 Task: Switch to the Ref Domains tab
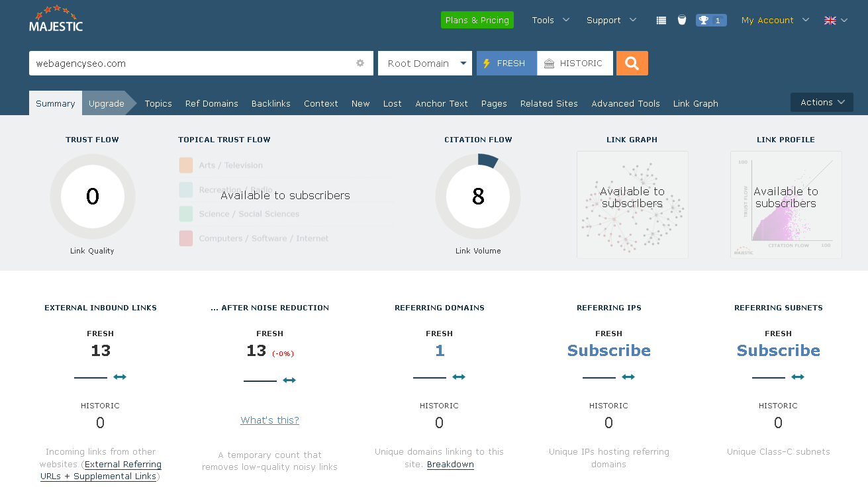coord(212,103)
